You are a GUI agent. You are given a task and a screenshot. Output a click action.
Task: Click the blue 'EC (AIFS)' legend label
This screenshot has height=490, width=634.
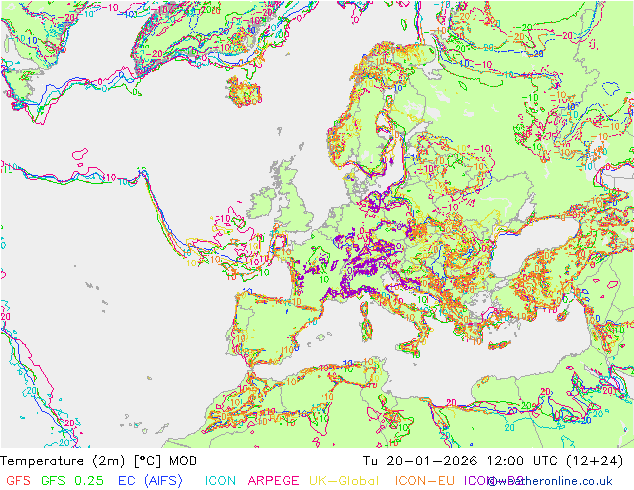click(150, 481)
